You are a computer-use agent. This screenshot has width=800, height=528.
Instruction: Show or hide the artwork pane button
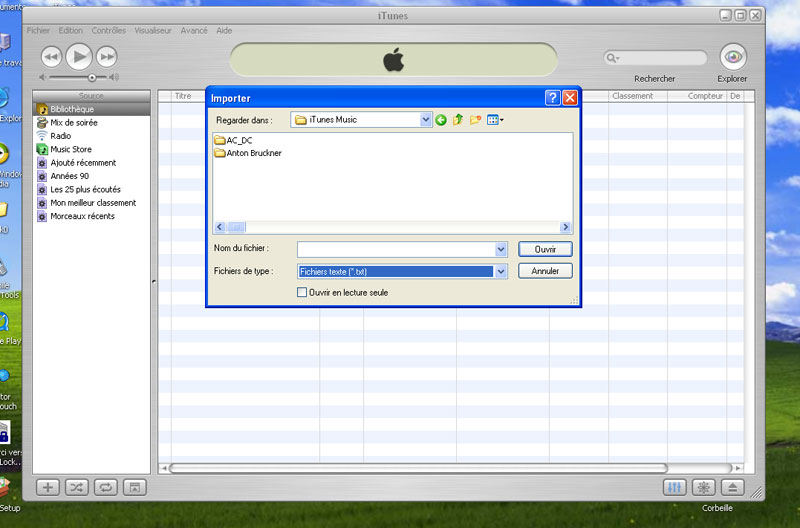[135, 487]
